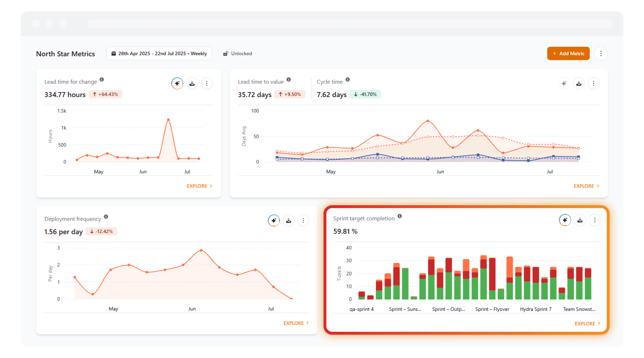The height and width of the screenshot is (358, 644).
Task: Click download icon on Lead time to value card
Action: tap(579, 83)
